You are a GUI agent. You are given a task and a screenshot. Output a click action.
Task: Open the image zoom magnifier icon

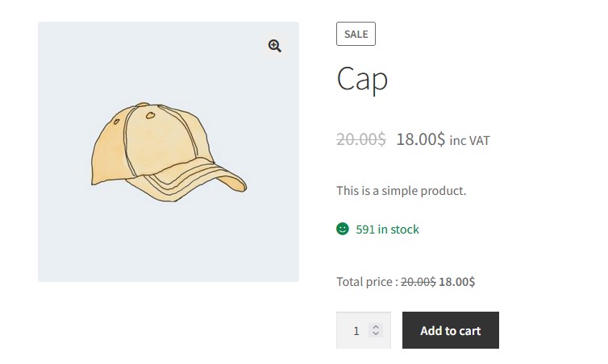pos(274,46)
